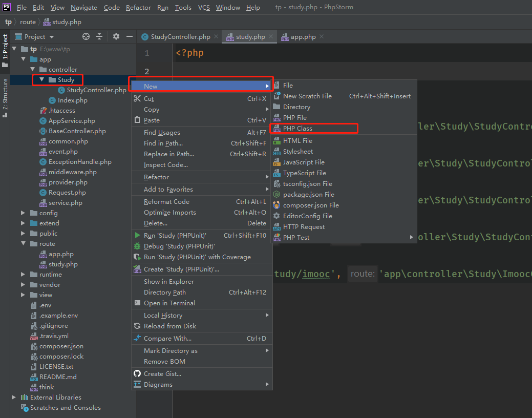This screenshot has height=418, width=532.
Task: Click the GitHub icon beside Create Gist
Action: (x=137, y=373)
